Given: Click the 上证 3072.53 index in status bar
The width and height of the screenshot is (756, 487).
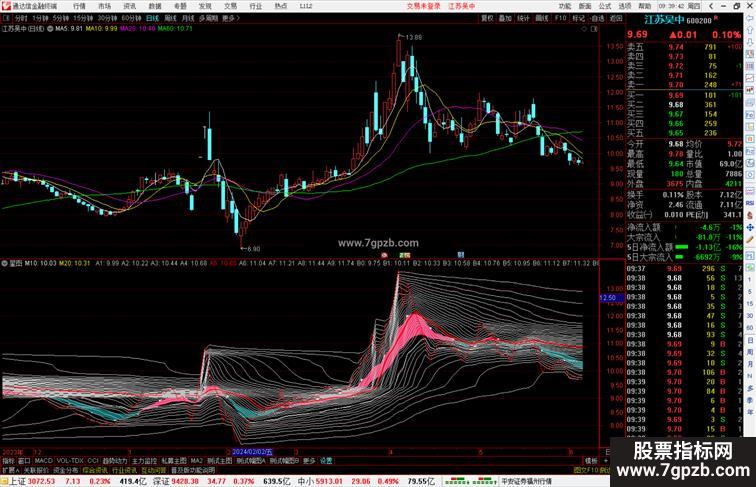Looking at the screenshot, I should [x=32, y=481].
